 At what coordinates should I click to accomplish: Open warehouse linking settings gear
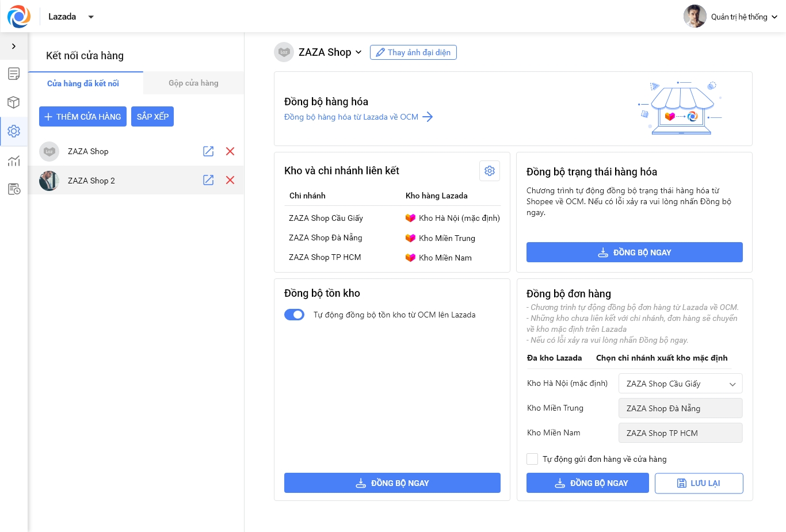[490, 171]
